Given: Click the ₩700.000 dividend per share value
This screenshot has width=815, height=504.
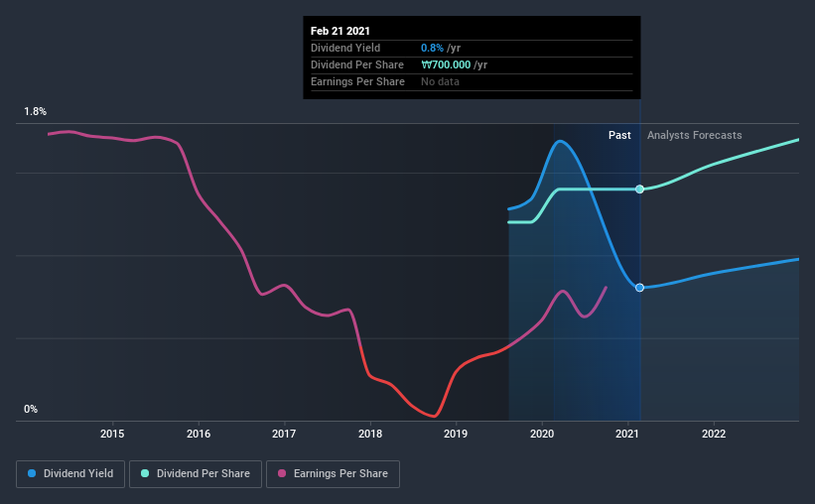Looking at the screenshot, I should click(446, 64).
